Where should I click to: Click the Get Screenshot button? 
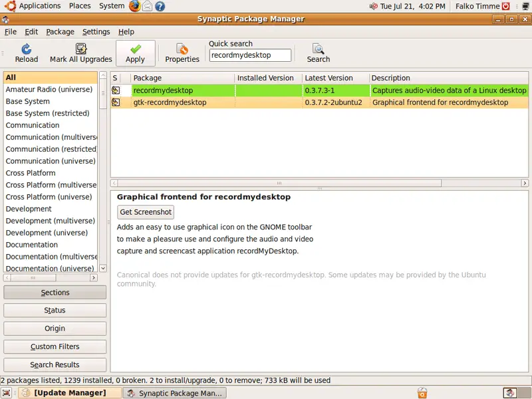pos(146,212)
